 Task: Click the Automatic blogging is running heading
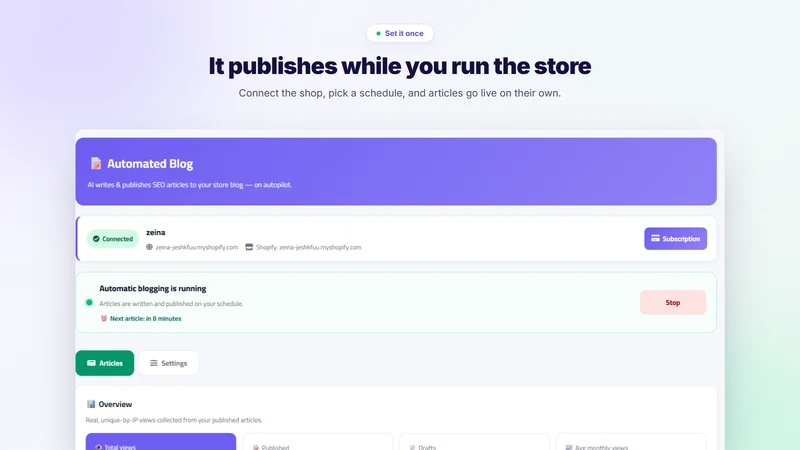tap(153, 288)
